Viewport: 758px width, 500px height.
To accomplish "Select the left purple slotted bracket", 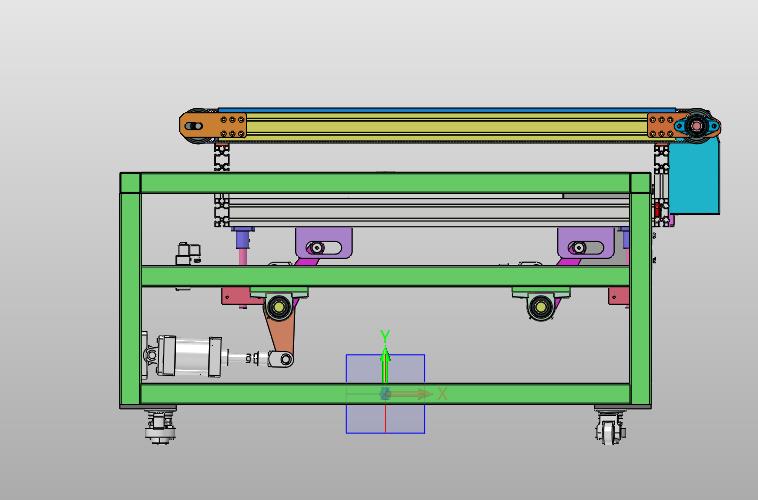I will tap(324, 243).
